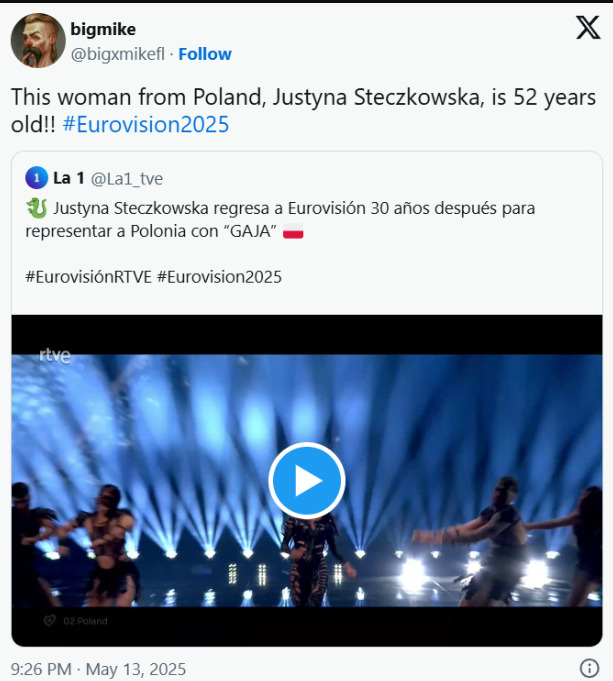Screen dimensions: 613x681
Task: Follow the bigmike account
Action: (x=205, y=54)
